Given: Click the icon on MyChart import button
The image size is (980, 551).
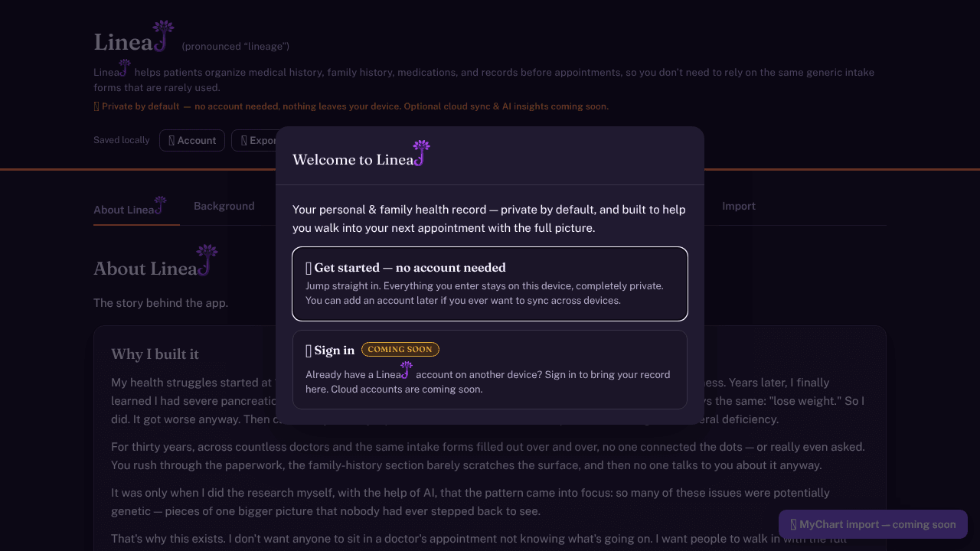Looking at the screenshot, I should coord(794,525).
